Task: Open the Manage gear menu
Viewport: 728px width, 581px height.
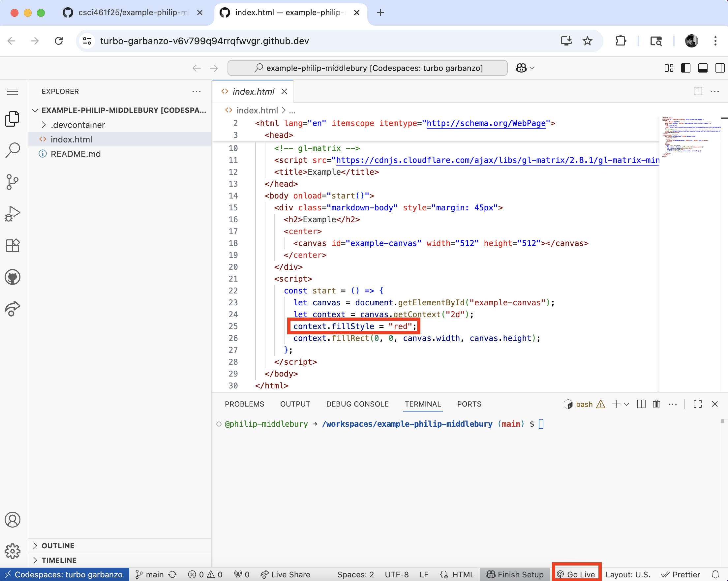Action: (x=13, y=551)
